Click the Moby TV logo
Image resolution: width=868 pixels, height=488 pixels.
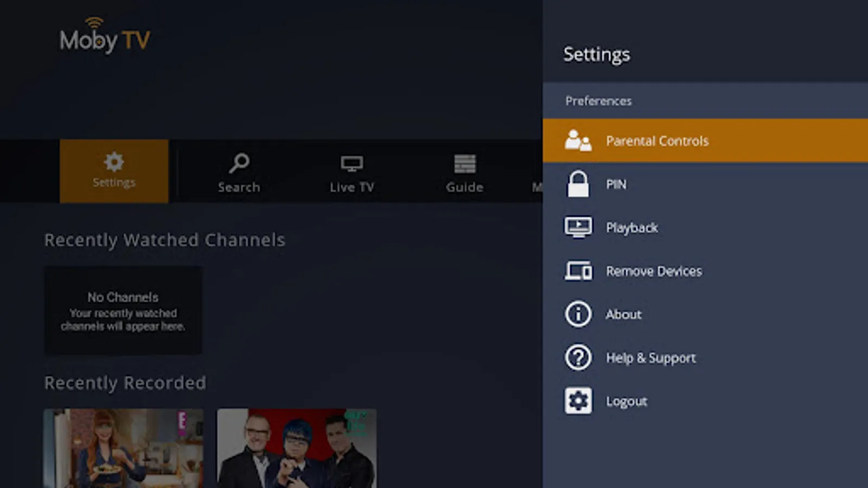pyautogui.click(x=105, y=38)
